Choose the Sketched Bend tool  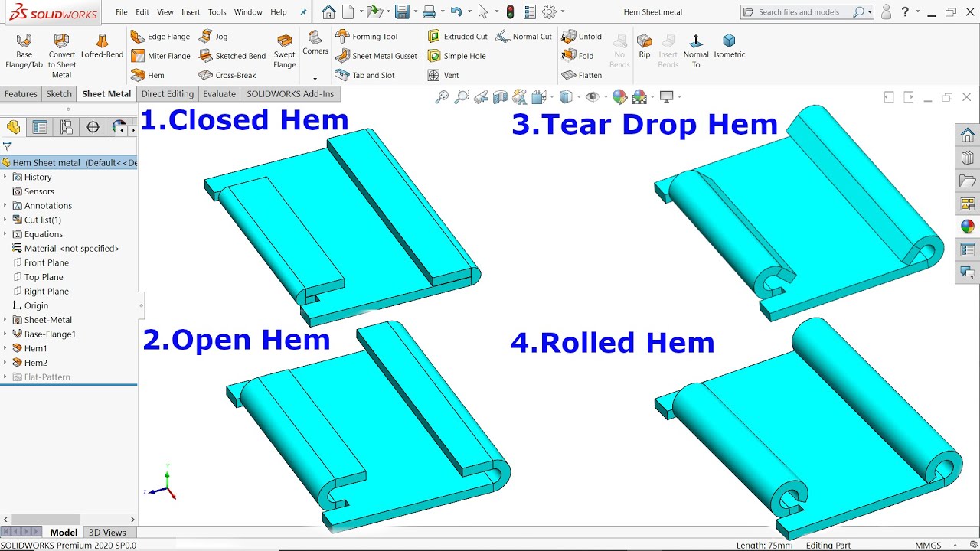[x=232, y=56]
